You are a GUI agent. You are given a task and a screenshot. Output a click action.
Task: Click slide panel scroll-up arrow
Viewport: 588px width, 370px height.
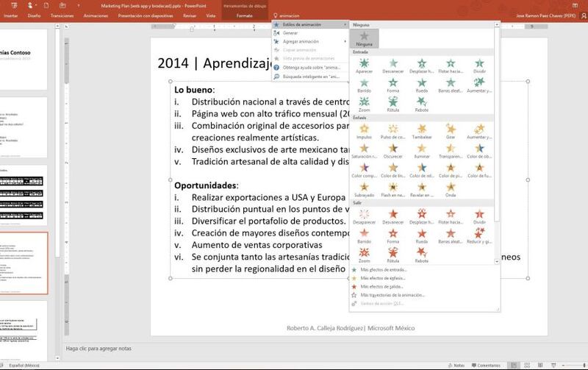[57, 26]
